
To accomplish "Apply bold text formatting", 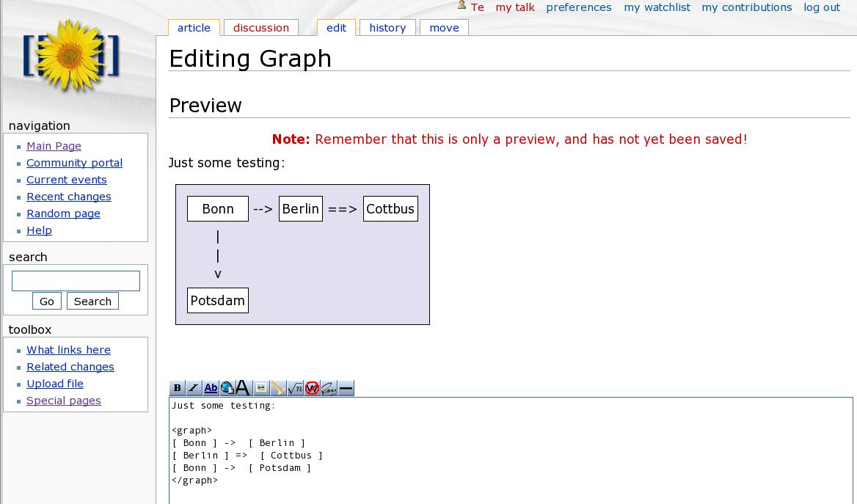I will click(x=177, y=388).
